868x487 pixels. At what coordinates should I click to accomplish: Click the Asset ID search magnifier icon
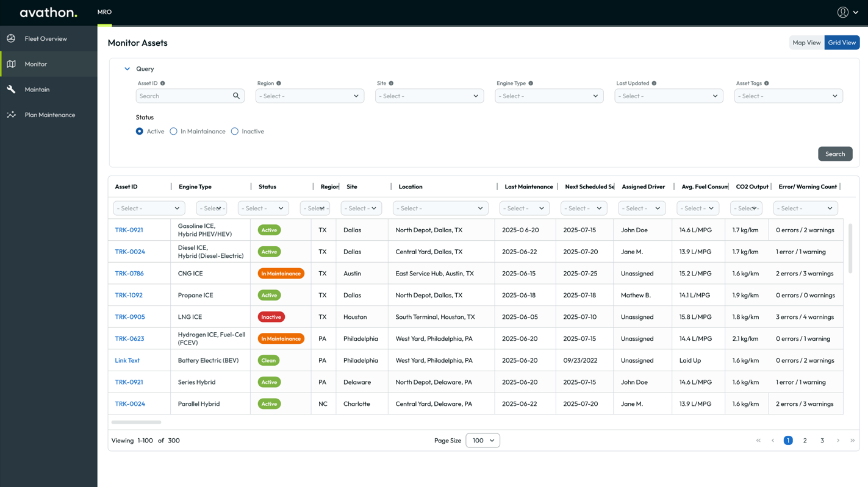[236, 96]
